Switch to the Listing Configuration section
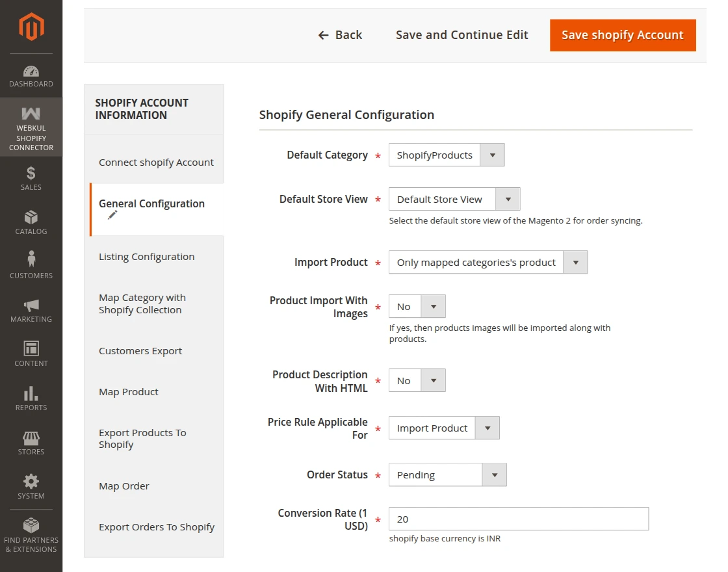Screen dimensions: 728x572 [x=147, y=256]
